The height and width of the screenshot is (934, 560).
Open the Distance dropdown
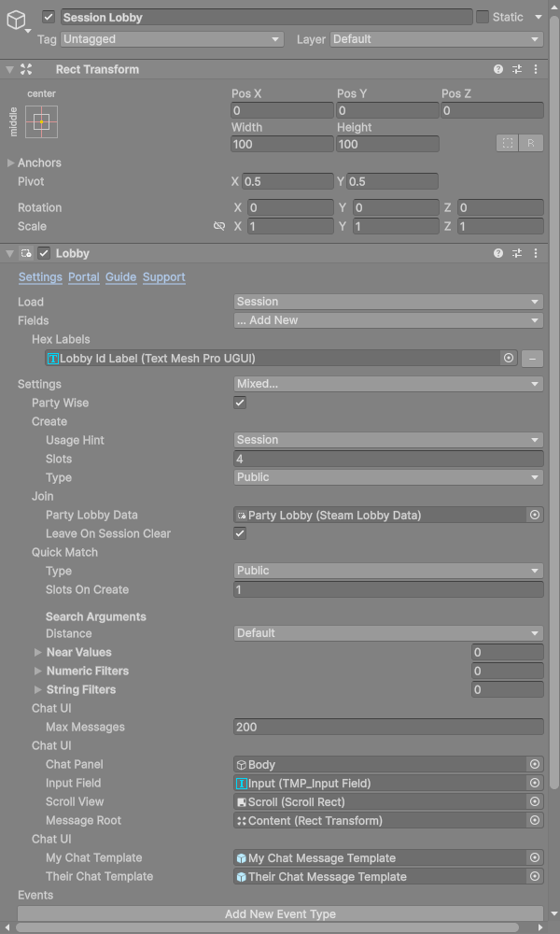tap(388, 633)
